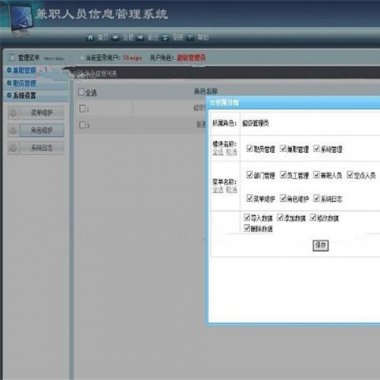The width and height of the screenshot is (380, 380).
Task: Expand the 兼职管理 sidebar section
Action: pyautogui.click(x=22, y=70)
